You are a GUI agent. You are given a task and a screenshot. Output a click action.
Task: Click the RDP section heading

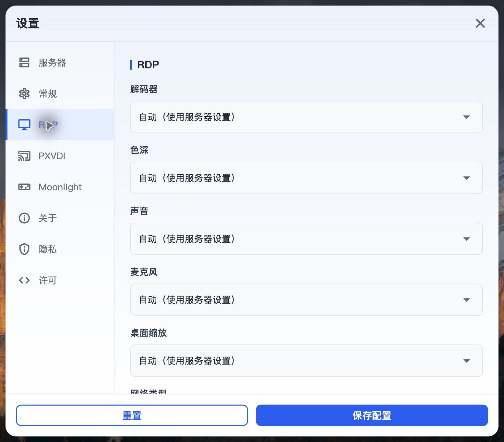tap(148, 64)
